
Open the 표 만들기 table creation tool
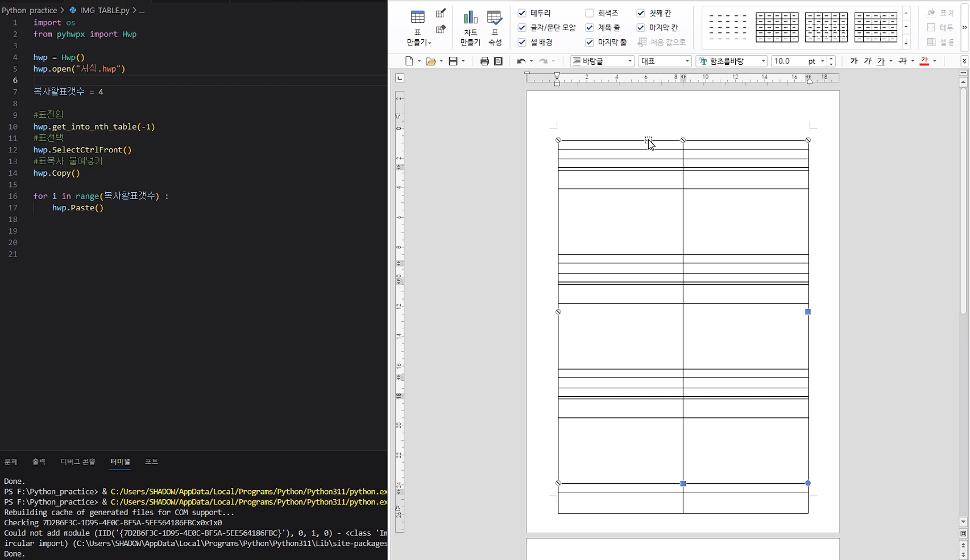point(418,28)
